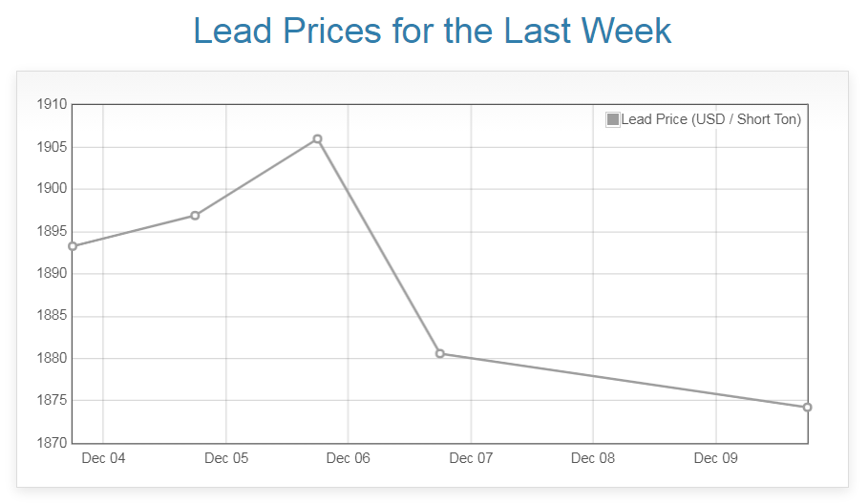Click the gray legend color swatch

tap(613, 119)
